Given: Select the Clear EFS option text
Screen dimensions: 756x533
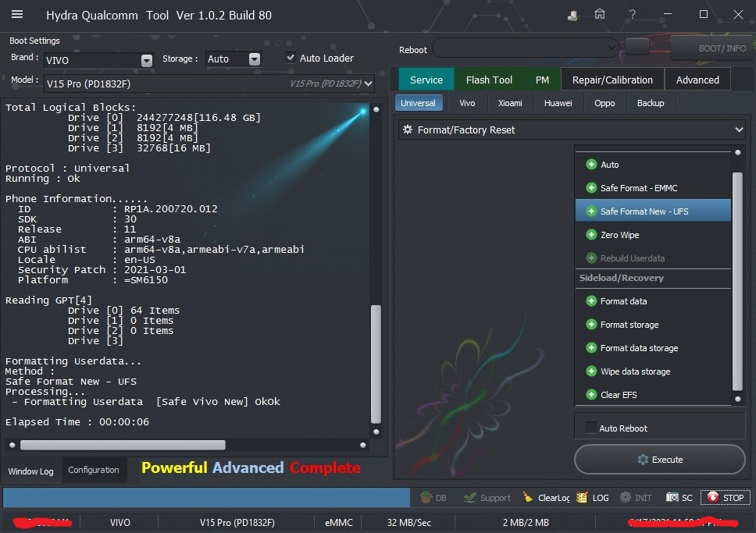Looking at the screenshot, I should point(619,395).
